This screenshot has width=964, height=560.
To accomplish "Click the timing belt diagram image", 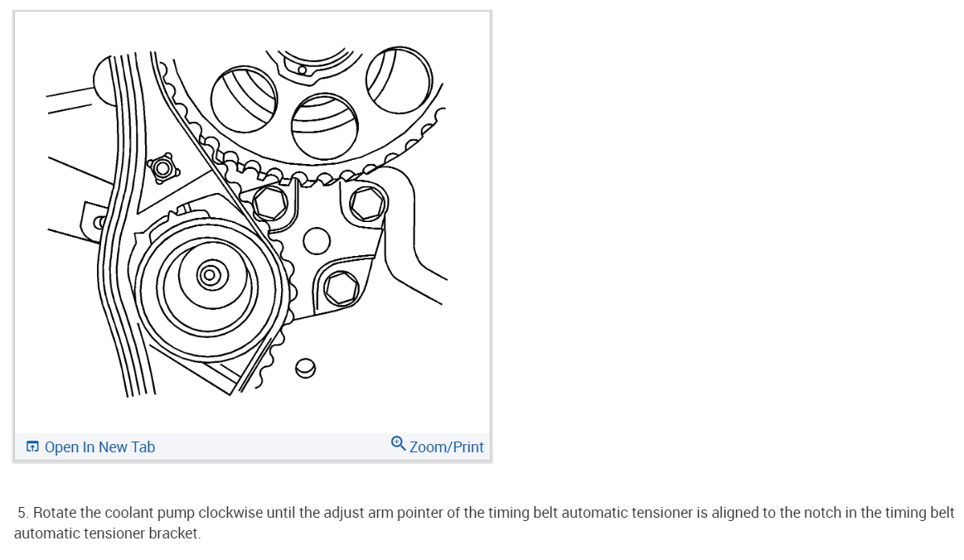I will (x=252, y=221).
